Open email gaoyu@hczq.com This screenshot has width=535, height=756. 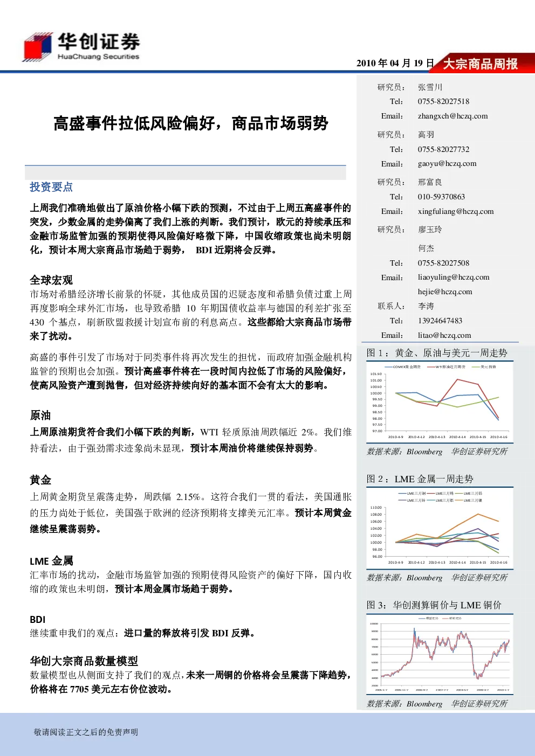tap(447, 163)
